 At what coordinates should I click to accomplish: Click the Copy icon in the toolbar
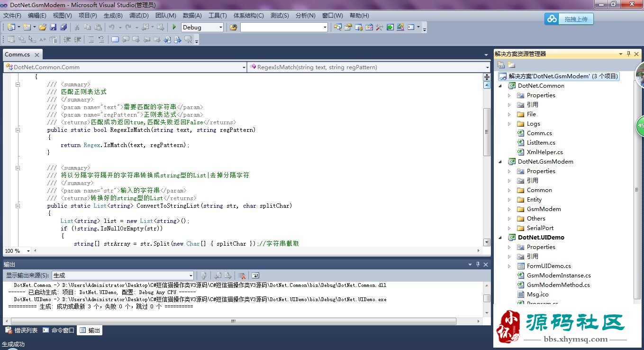pyautogui.click(x=88, y=27)
